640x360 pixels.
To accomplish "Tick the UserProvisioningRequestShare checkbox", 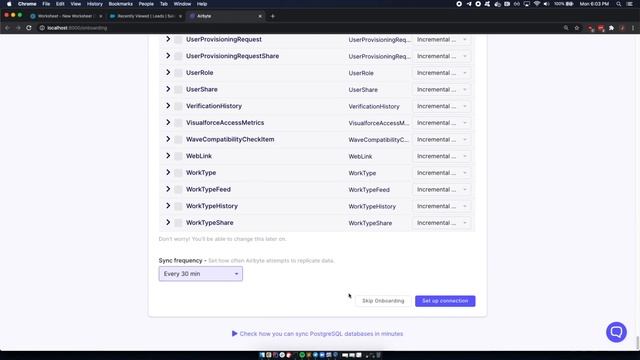I will click(x=178, y=56).
